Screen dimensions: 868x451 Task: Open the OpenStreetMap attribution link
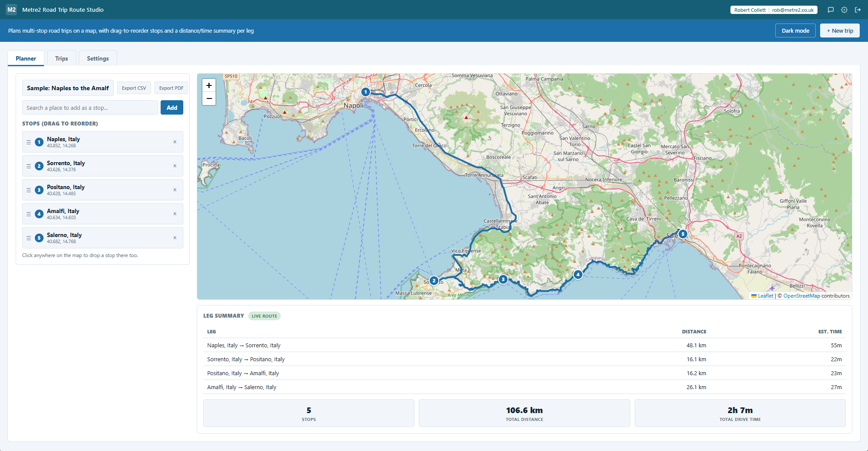pos(801,296)
